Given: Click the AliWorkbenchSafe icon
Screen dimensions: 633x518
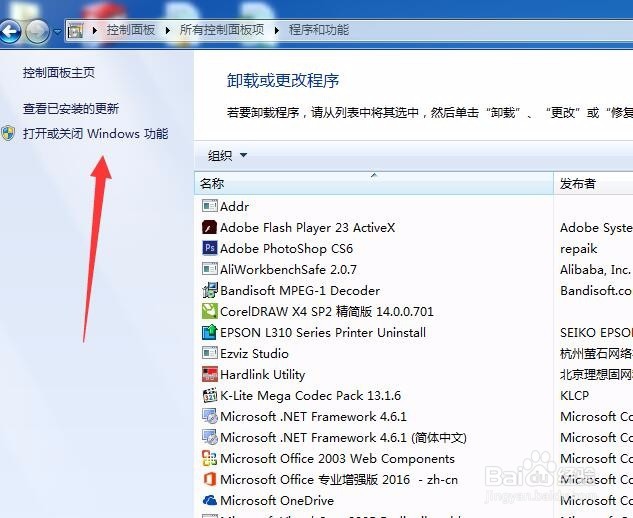Looking at the screenshot, I should 210,269.
